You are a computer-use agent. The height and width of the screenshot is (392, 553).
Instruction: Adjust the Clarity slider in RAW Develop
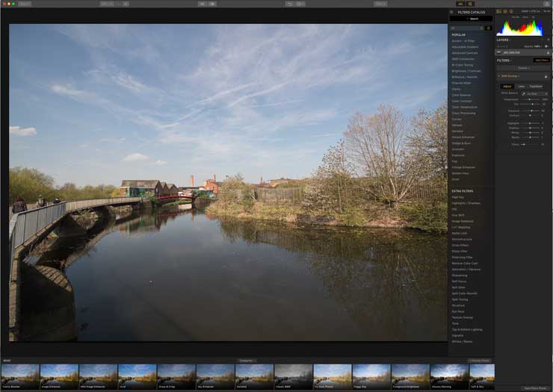(531, 145)
